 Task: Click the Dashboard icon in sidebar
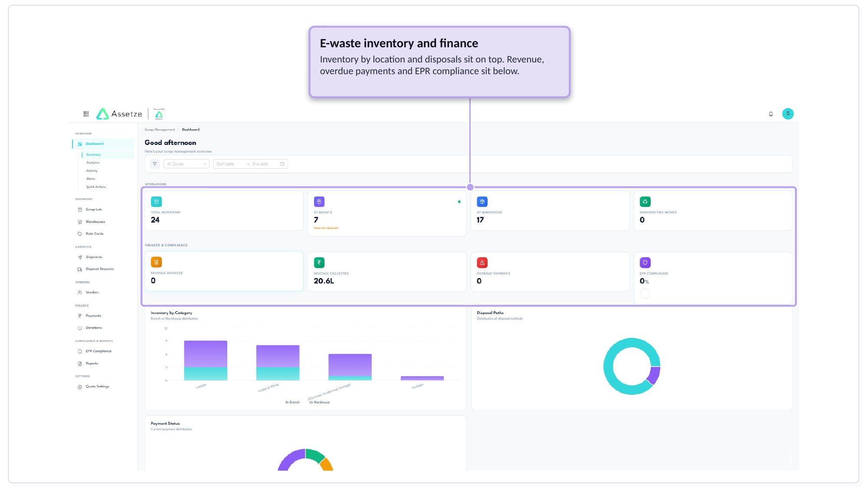pos(80,144)
